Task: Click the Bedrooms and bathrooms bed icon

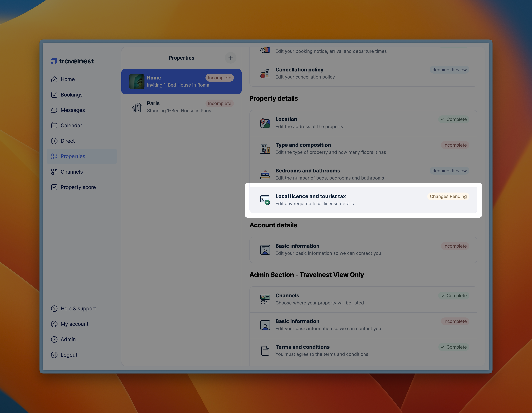Action: tap(265, 174)
